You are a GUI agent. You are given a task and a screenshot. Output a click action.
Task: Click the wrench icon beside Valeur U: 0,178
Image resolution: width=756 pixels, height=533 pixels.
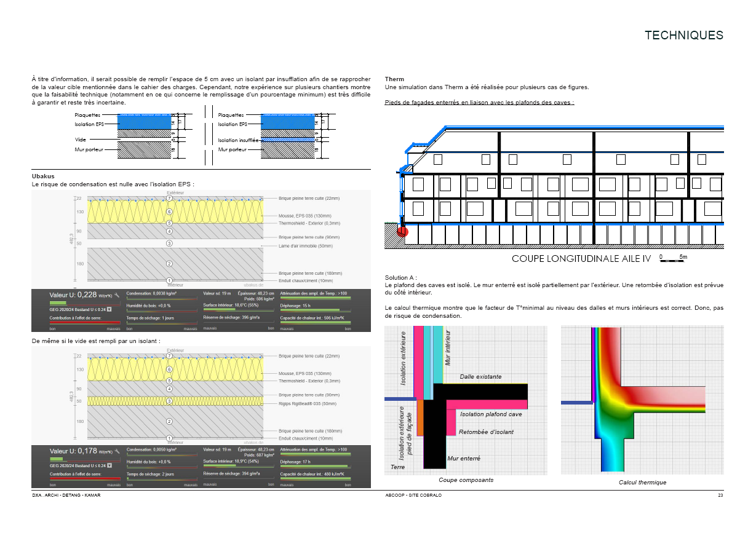click(117, 451)
